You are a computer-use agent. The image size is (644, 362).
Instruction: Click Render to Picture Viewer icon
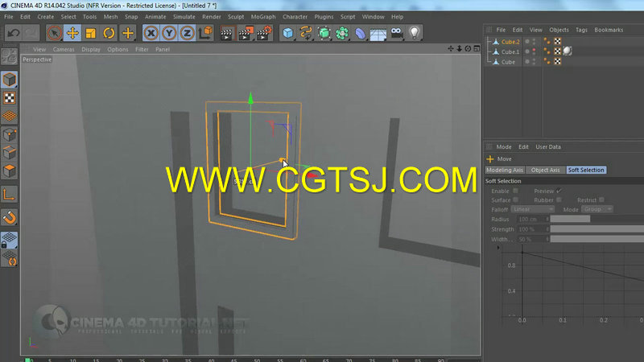pos(246,33)
